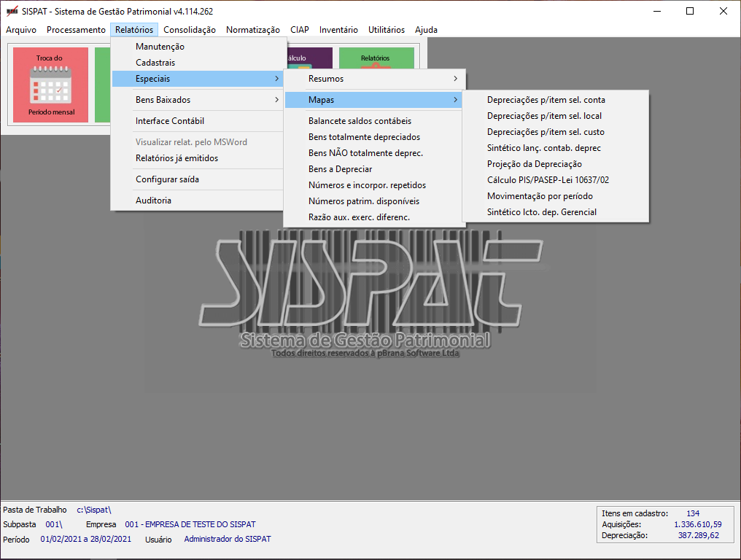Open the Inventário menu
This screenshot has width=741, height=560.
(x=338, y=30)
